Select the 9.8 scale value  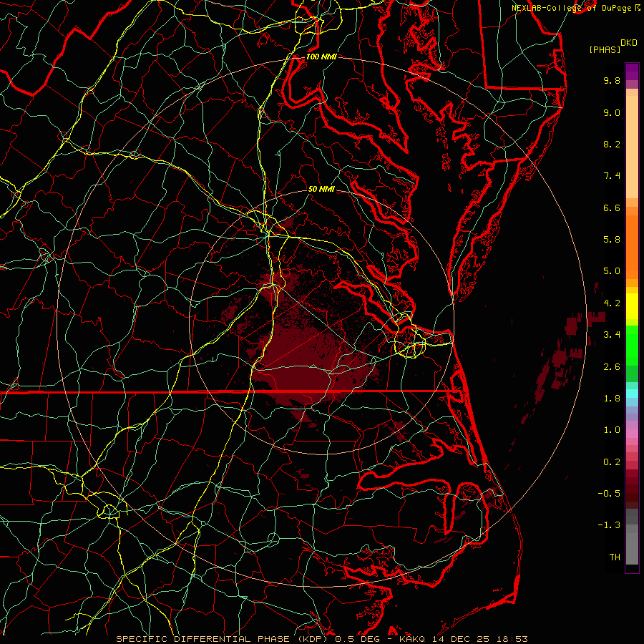pyautogui.click(x=612, y=80)
